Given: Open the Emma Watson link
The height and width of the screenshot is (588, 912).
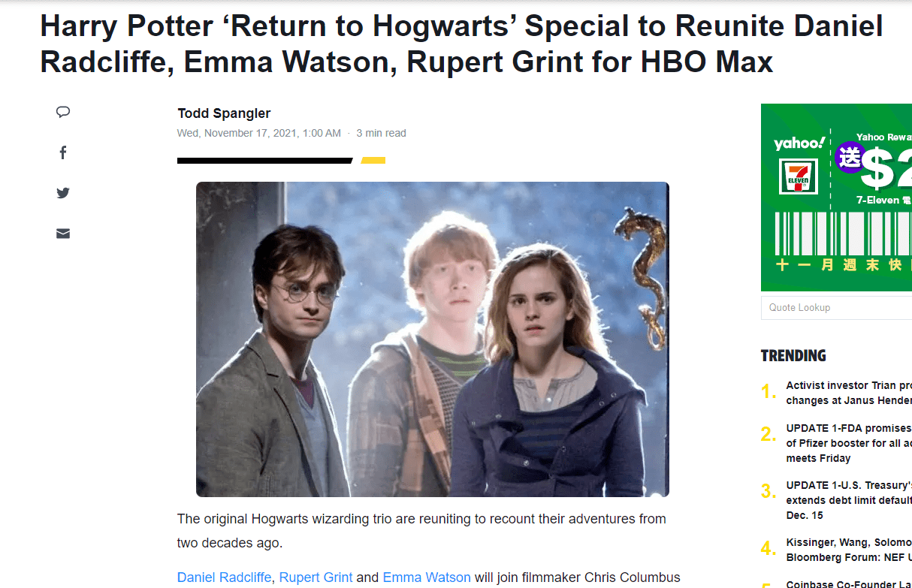Looking at the screenshot, I should coord(427,577).
